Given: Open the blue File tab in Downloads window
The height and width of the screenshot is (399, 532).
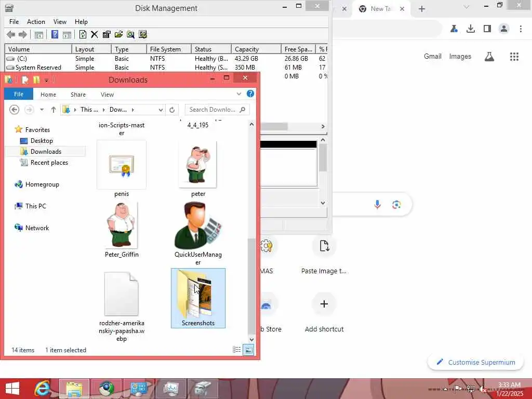Looking at the screenshot, I should tap(19, 94).
